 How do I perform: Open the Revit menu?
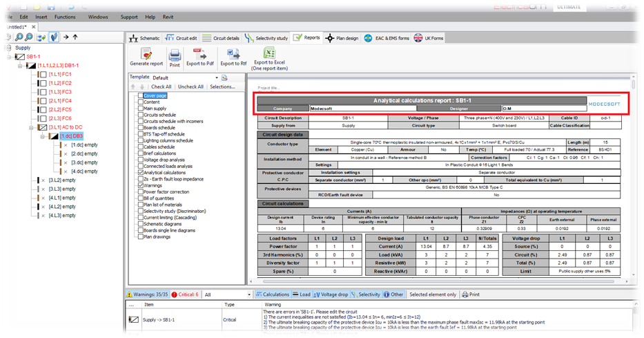(168, 17)
